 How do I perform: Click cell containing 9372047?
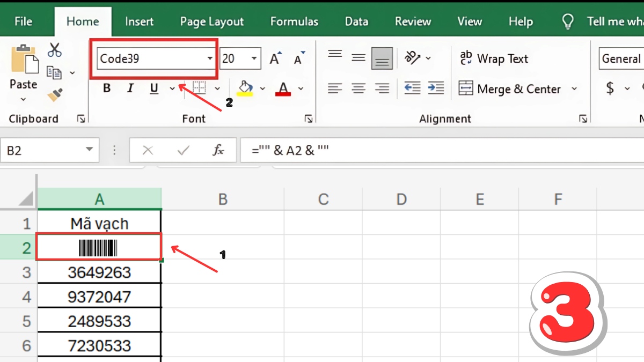coord(99,297)
